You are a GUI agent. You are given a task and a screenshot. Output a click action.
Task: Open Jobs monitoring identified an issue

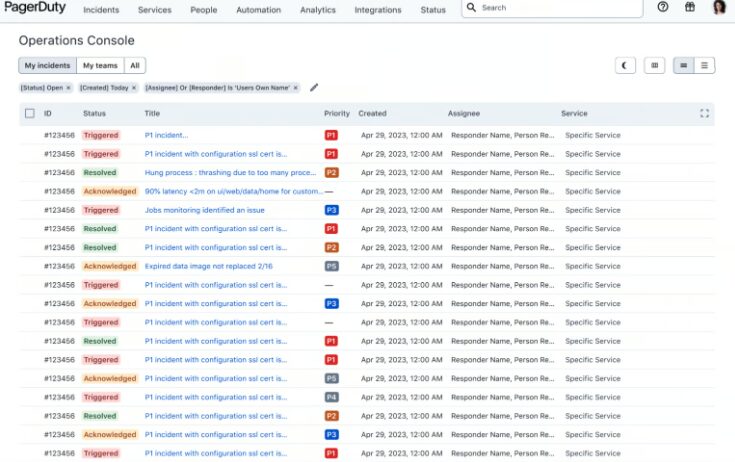click(204, 210)
